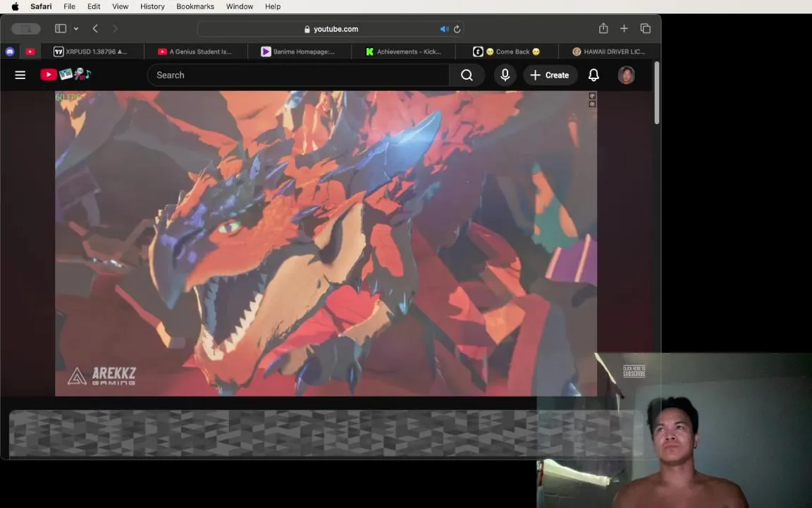The image size is (812, 508).
Task: Click the Safari page scrollbar thumb
Action: (x=657, y=93)
